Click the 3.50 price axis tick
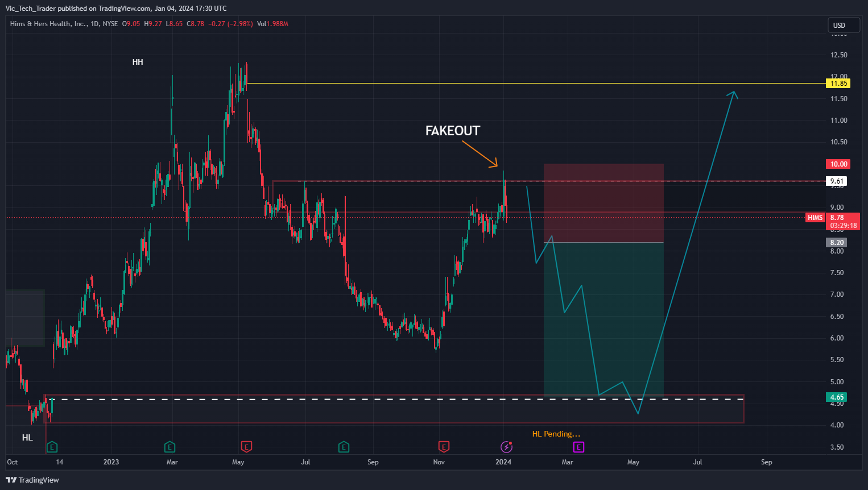 (x=837, y=447)
